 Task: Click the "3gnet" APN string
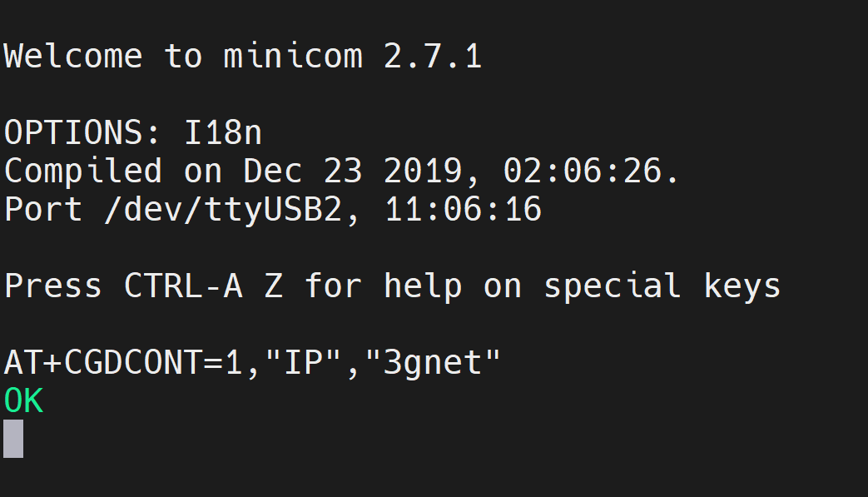point(433,363)
